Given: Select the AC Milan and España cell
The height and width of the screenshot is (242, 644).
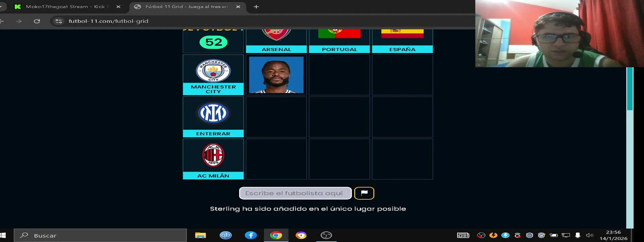Looking at the screenshot, I should (402, 159).
